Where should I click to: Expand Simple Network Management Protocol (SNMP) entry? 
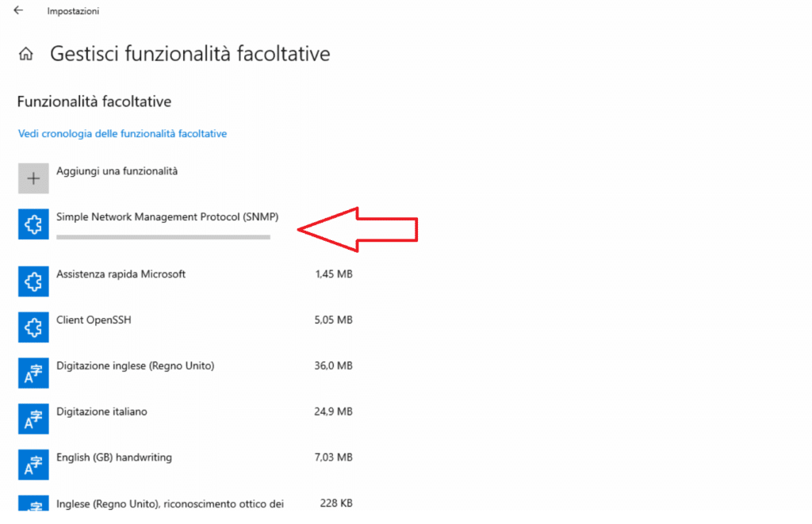[x=167, y=216]
